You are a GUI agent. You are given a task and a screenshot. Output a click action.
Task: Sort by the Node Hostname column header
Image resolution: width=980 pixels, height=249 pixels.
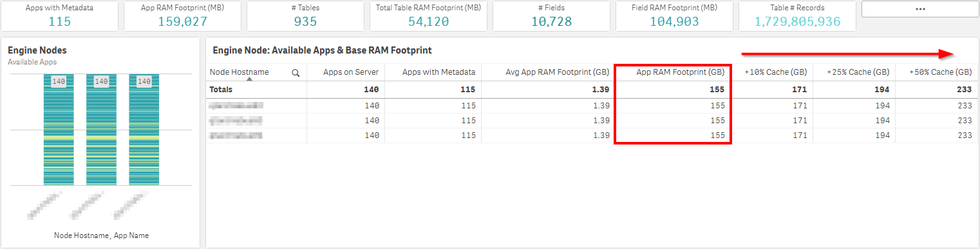point(240,72)
